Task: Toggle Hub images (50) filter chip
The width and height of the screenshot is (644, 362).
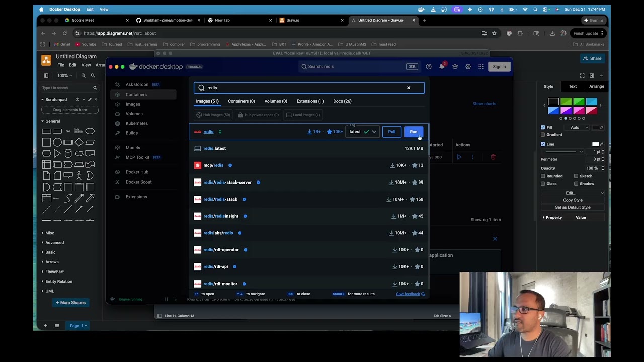Action: [x=213, y=115]
